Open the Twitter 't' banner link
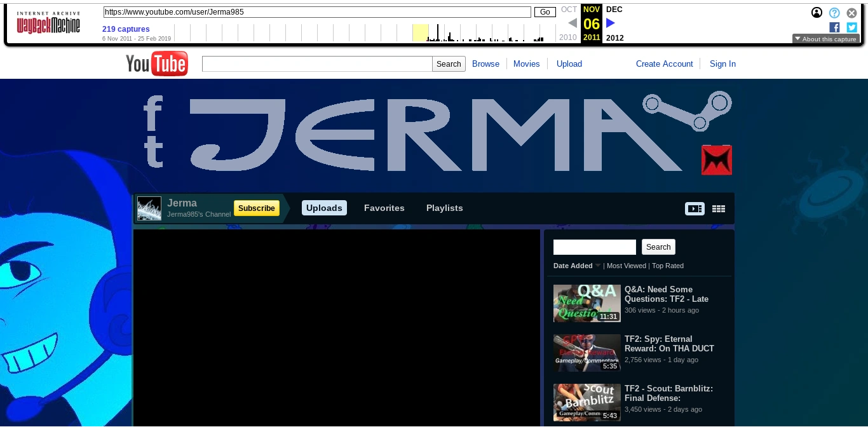Image resolution: width=868 pixels, height=427 pixels. (x=153, y=151)
